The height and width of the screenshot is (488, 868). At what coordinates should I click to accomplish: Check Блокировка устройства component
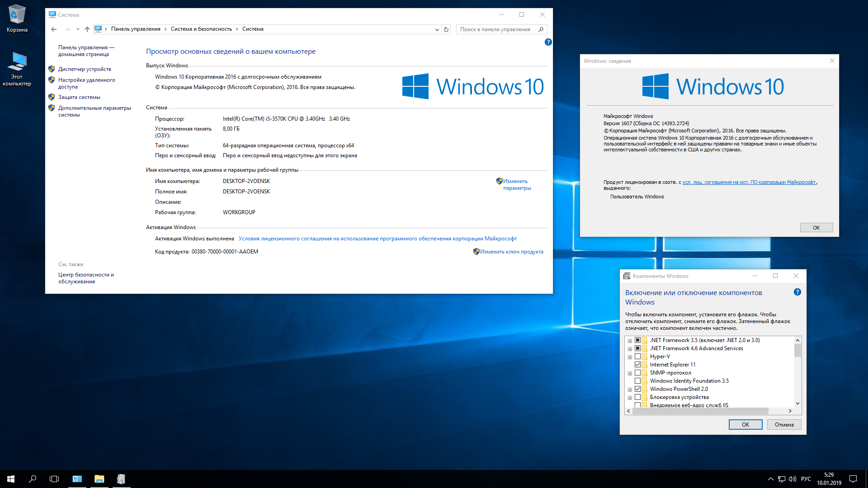(637, 397)
